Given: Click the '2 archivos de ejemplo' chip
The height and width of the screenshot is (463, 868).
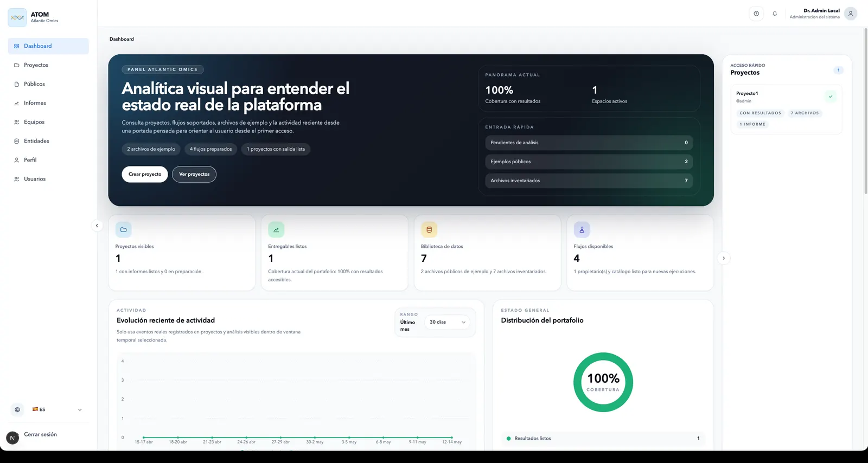Looking at the screenshot, I should point(151,149).
